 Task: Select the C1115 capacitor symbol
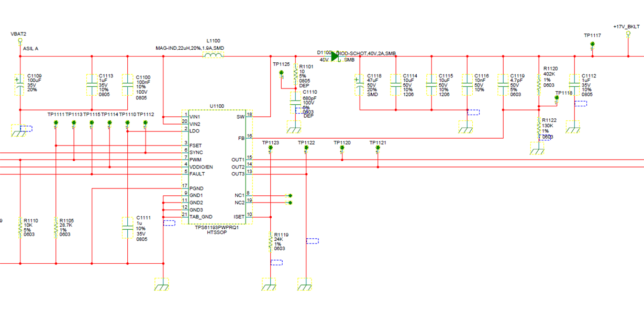coord(431,84)
